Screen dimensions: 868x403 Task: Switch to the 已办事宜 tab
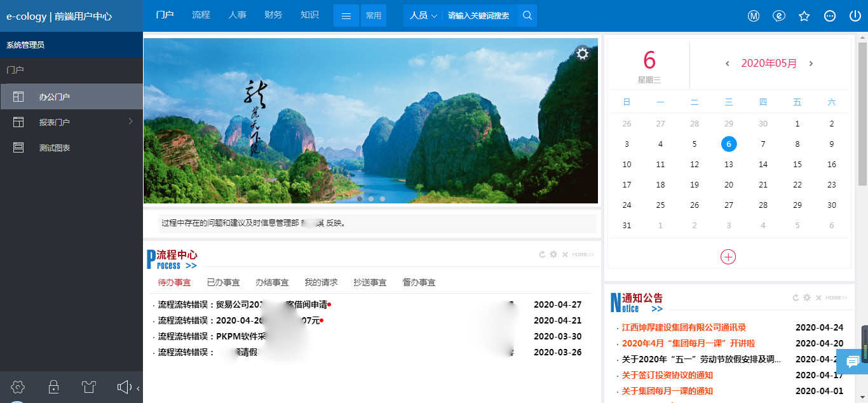(223, 282)
